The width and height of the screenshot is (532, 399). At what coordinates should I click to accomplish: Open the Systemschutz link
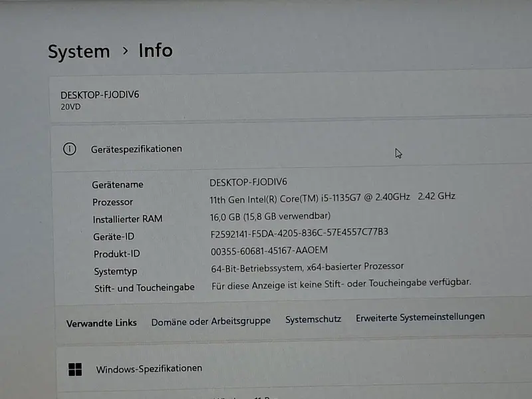(313, 319)
